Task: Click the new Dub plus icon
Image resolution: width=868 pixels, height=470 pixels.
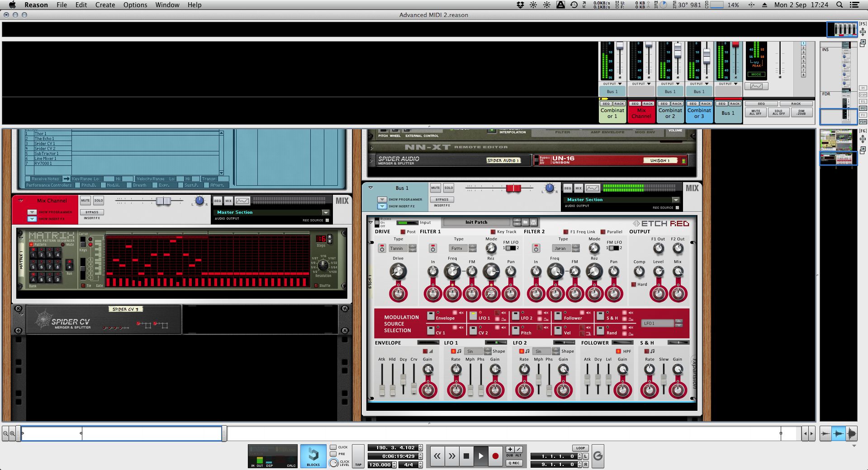Action: click(510, 449)
